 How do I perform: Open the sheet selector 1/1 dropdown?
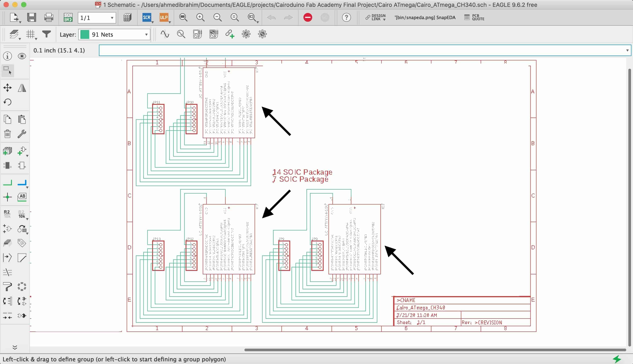(x=97, y=18)
